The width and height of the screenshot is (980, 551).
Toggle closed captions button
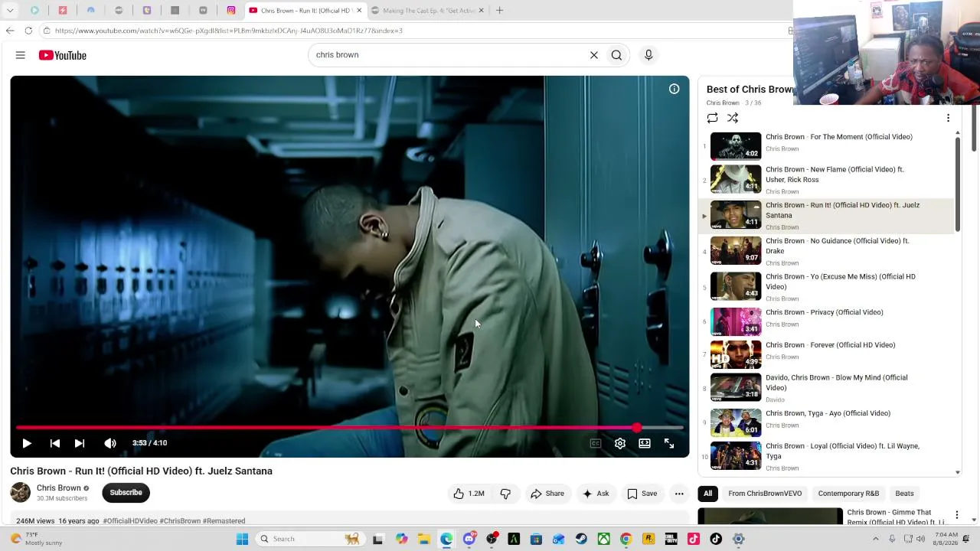point(596,443)
